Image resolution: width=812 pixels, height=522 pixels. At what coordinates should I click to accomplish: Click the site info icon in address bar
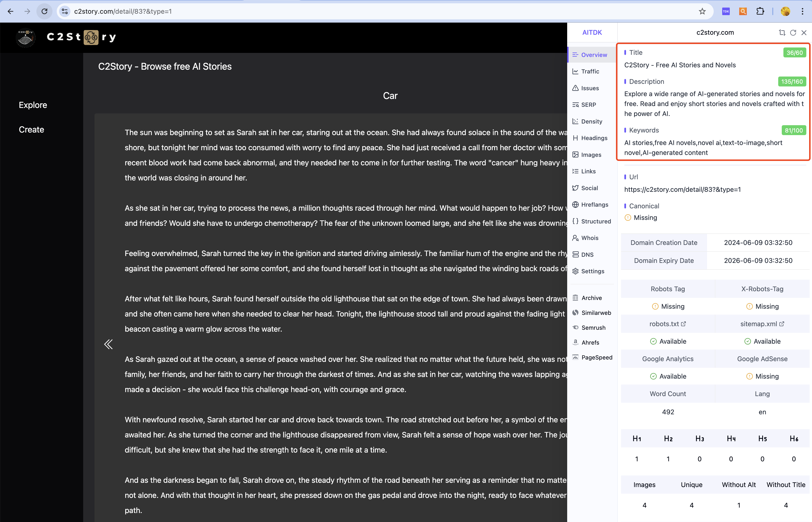tap(65, 11)
